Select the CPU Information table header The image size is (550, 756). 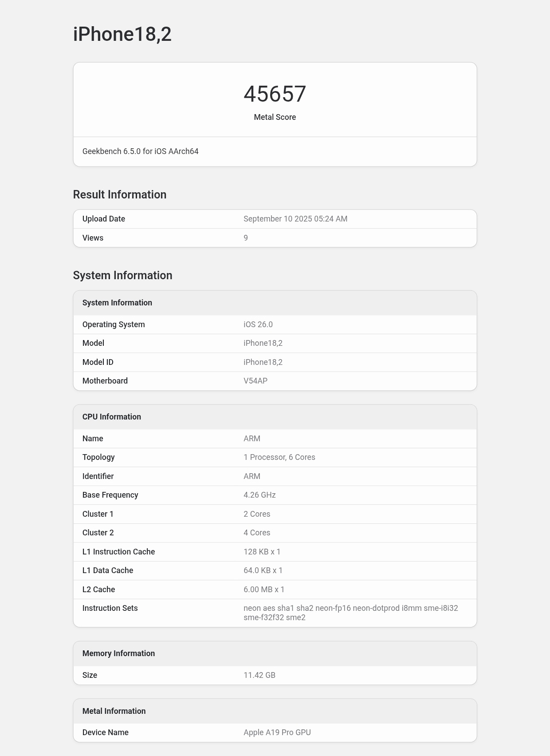pyautogui.click(x=112, y=417)
